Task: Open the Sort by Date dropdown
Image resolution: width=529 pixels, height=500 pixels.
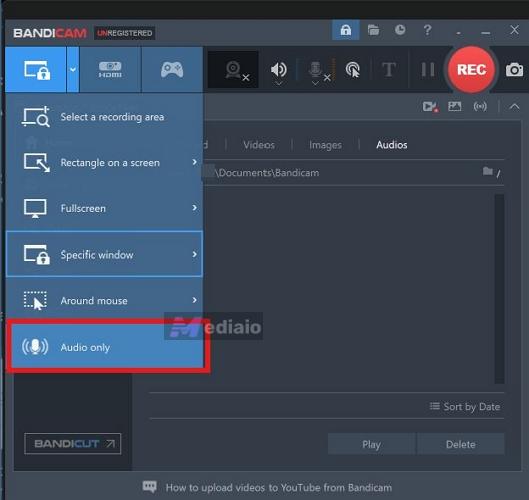Action: [x=465, y=407]
